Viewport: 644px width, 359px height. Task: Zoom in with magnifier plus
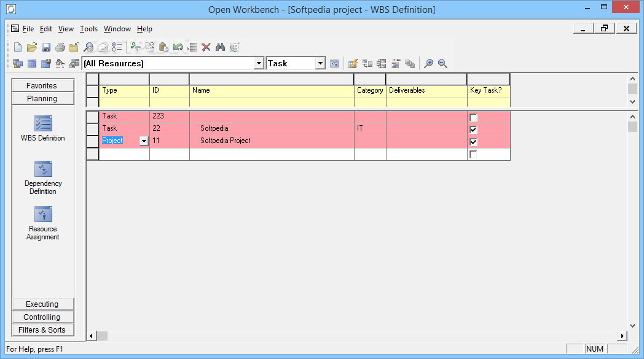click(x=429, y=64)
